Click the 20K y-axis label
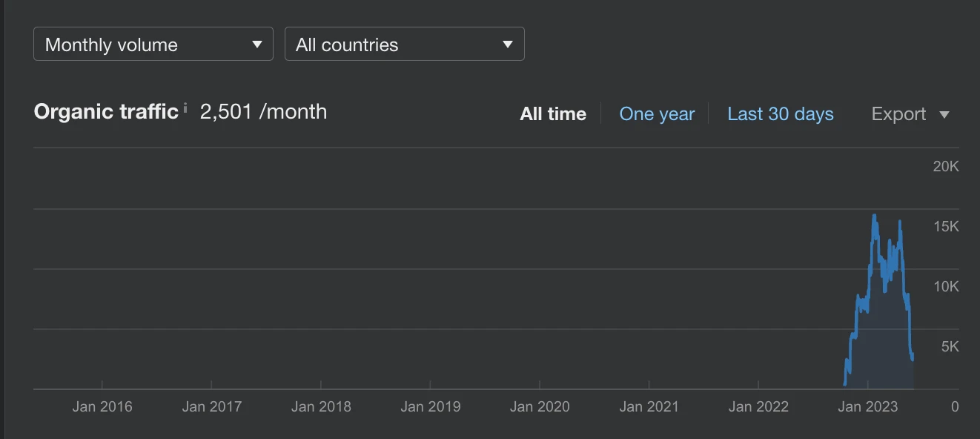980x439 pixels. point(946,166)
